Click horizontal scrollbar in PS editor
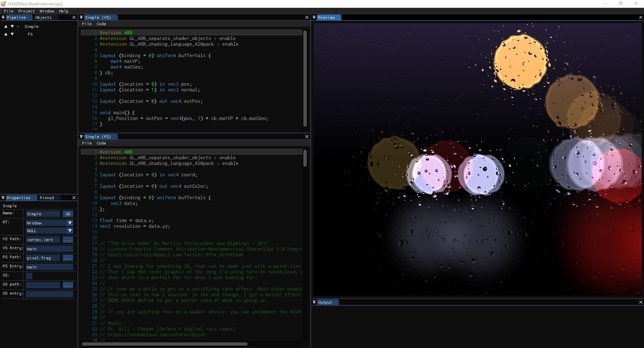The height and width of the screenshot is (348, 644). [164, 344]
